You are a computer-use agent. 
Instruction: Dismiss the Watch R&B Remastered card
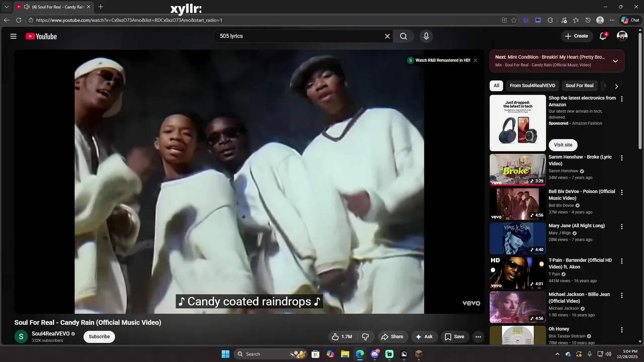(x=475, y=60)
